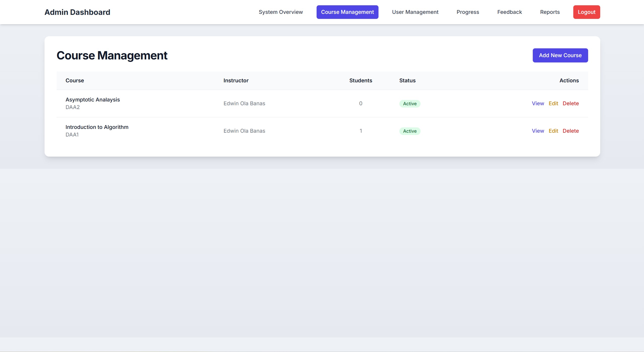Open the Progress nav item
Screen dimensions: 644x352
468,12
